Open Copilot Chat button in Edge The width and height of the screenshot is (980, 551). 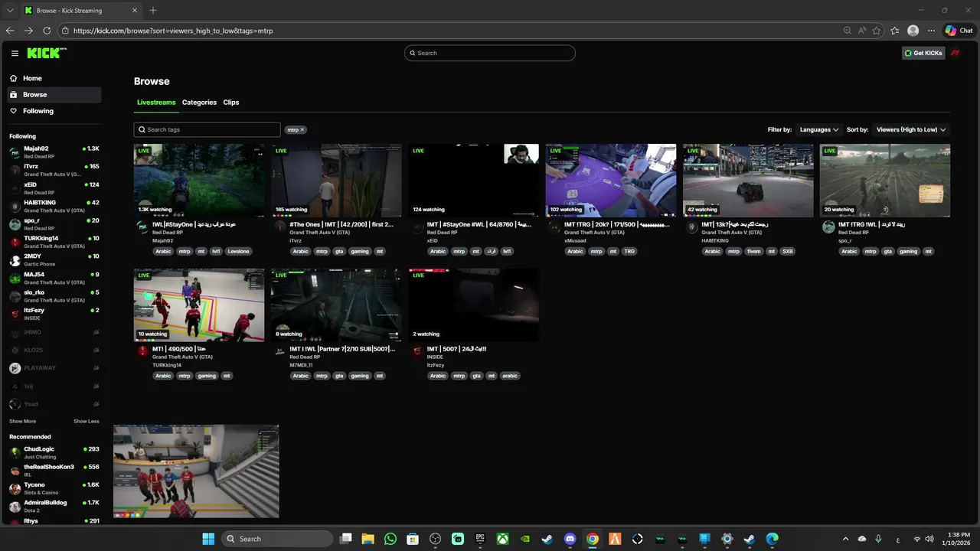tap(959, 31)
